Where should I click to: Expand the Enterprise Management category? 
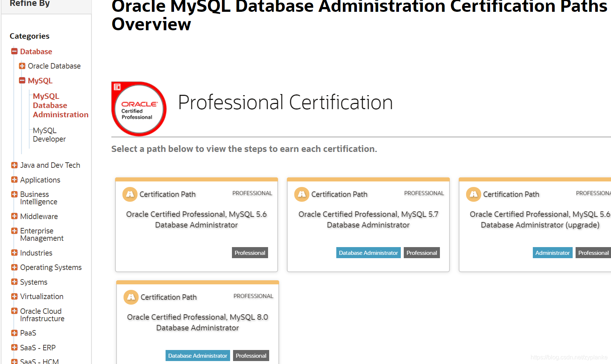(14, 231)
